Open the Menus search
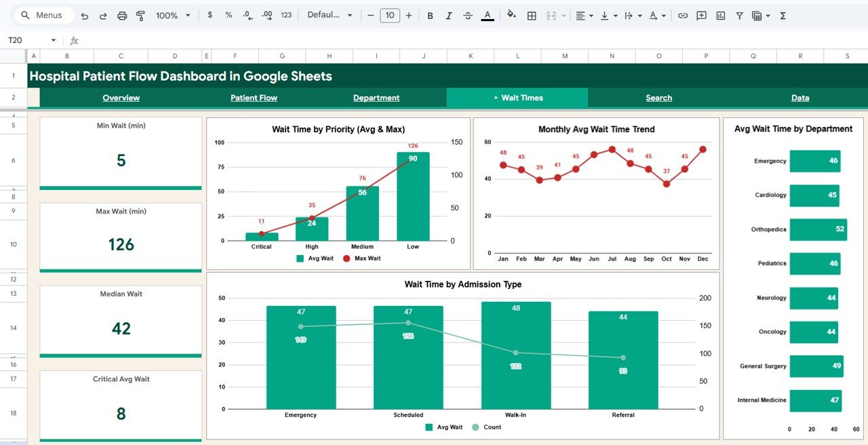Image resolution: width=868 pixels, height=445 pixels. click(x=43, y=14)
